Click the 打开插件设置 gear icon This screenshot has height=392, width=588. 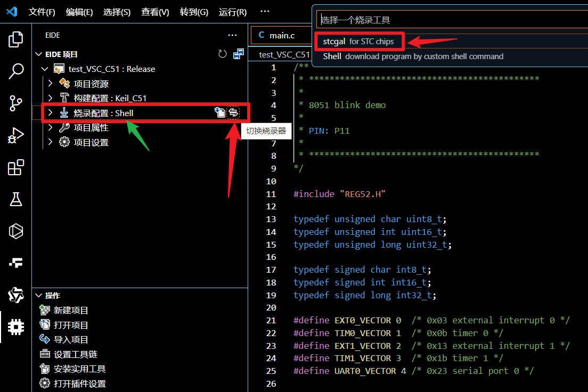click(x=45, y=383)
